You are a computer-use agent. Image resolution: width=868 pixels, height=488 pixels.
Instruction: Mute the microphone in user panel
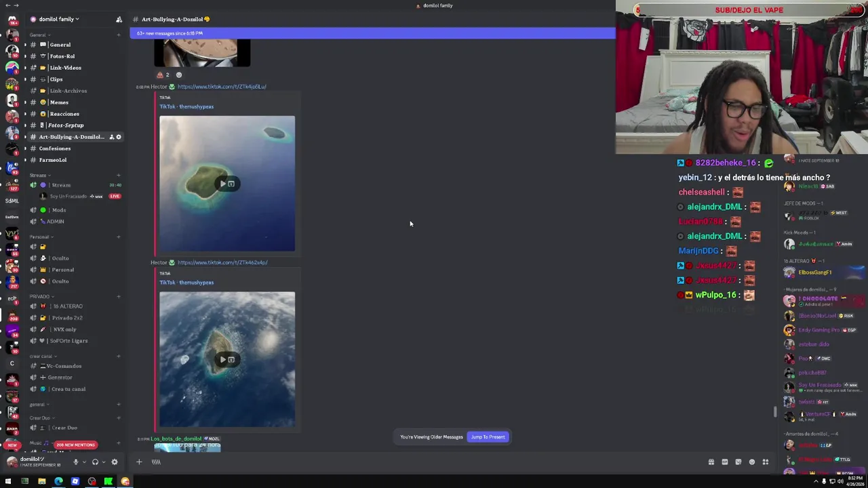(x=76, y=462)
